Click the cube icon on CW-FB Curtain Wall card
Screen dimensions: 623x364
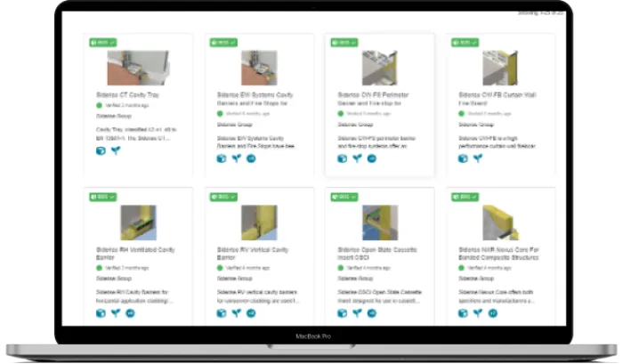point(463,158)
